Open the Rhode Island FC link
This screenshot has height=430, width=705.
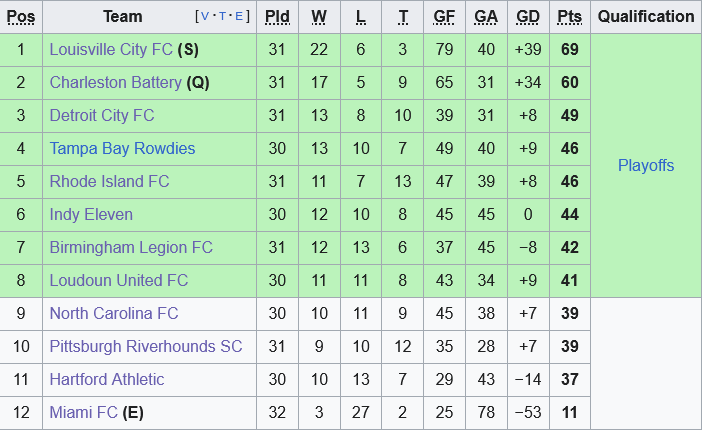[109, 181]
